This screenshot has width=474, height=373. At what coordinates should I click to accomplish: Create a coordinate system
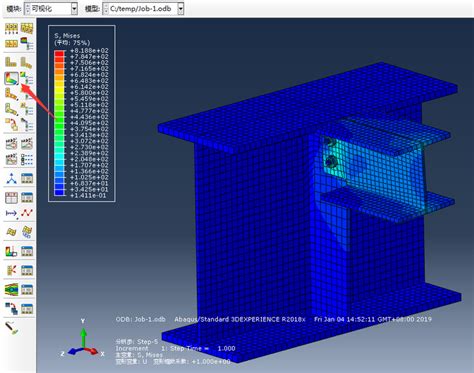[11, 178]
